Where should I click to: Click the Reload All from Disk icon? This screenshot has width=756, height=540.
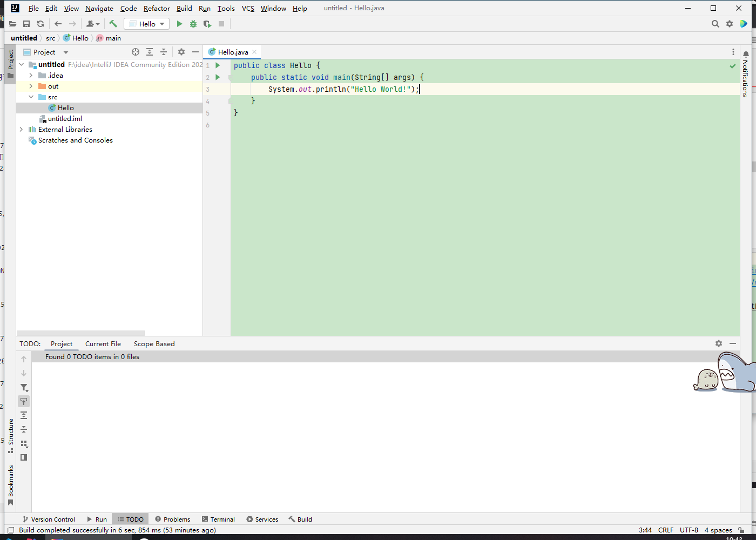40,24
